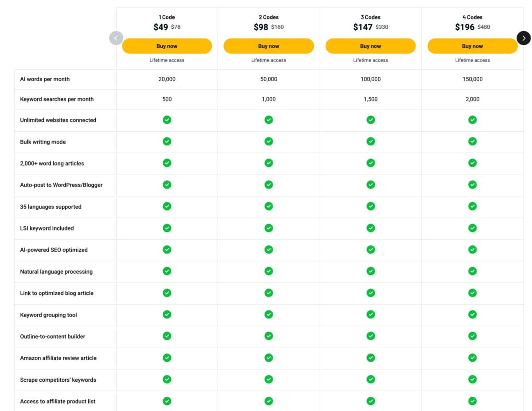Click the 1 Code plan heading
The height and width of the screenshot is (411, 532).
tap(167, 17)
